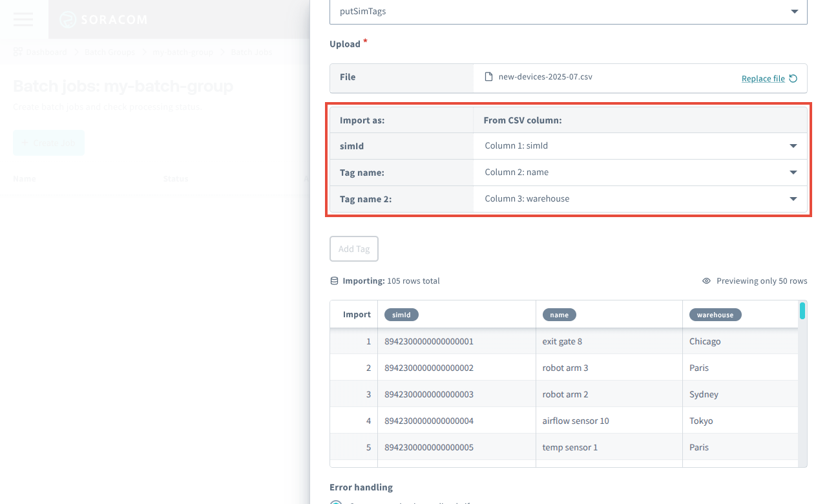Click the Add Tag button
The image size is (827, 504).
point(353,249)
